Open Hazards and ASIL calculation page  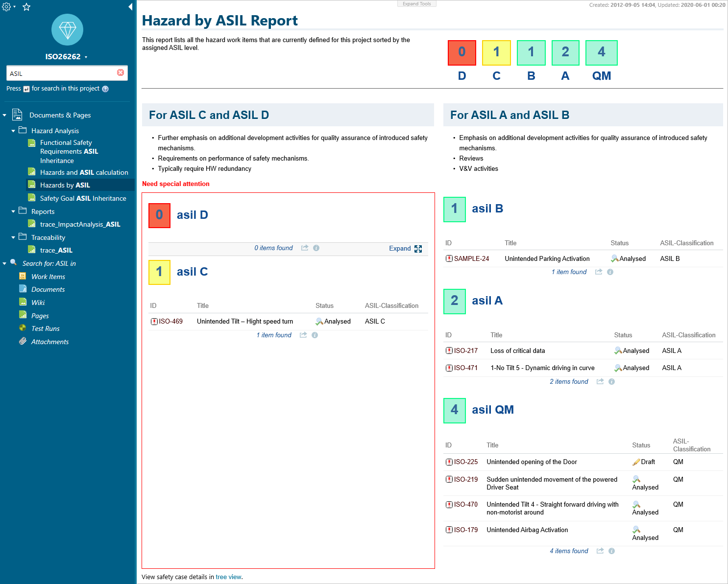(84, 172)
